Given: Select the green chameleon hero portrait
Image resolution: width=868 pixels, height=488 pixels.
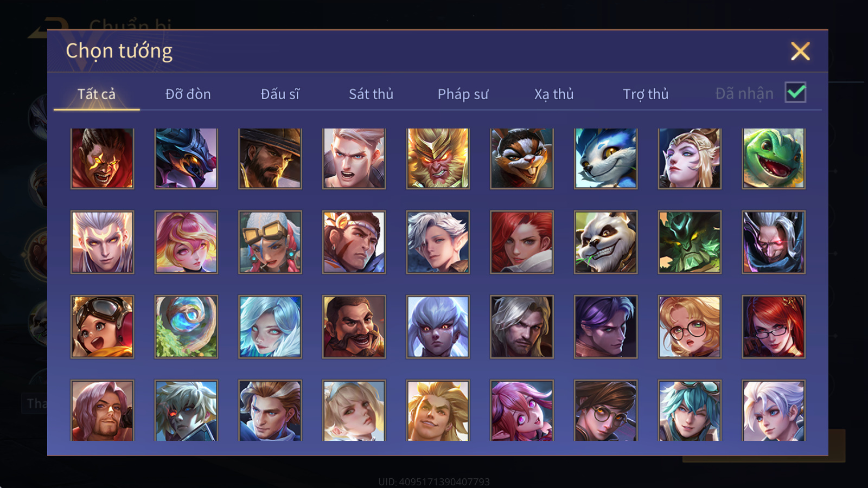Looking at the screenshot, I should (774, 158).
